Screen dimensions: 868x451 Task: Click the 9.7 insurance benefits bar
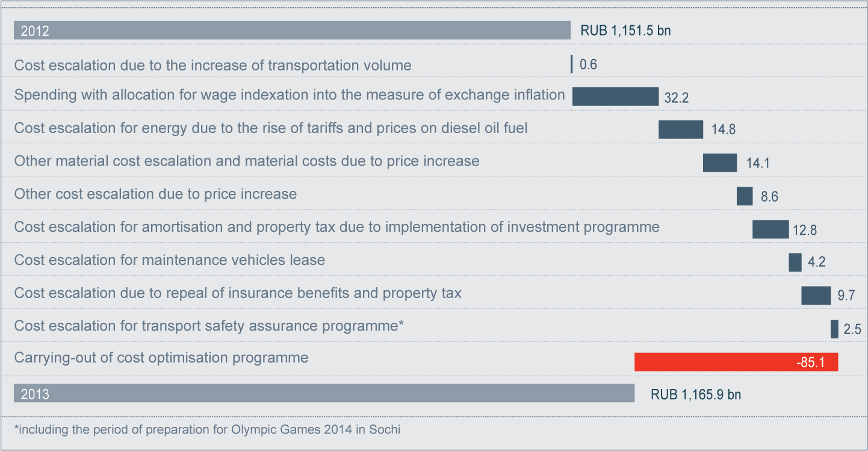pyautogui.click(x=816, y=296)
